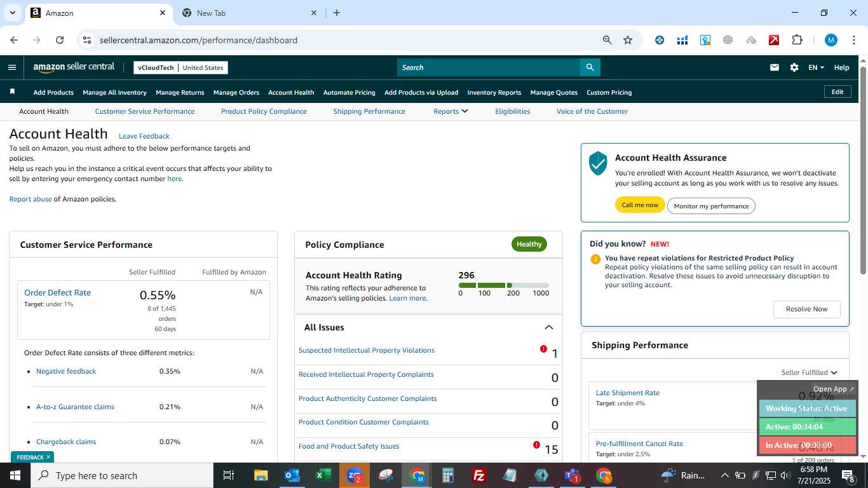Click the blue circular wheel extension icon

pos(660,40)
